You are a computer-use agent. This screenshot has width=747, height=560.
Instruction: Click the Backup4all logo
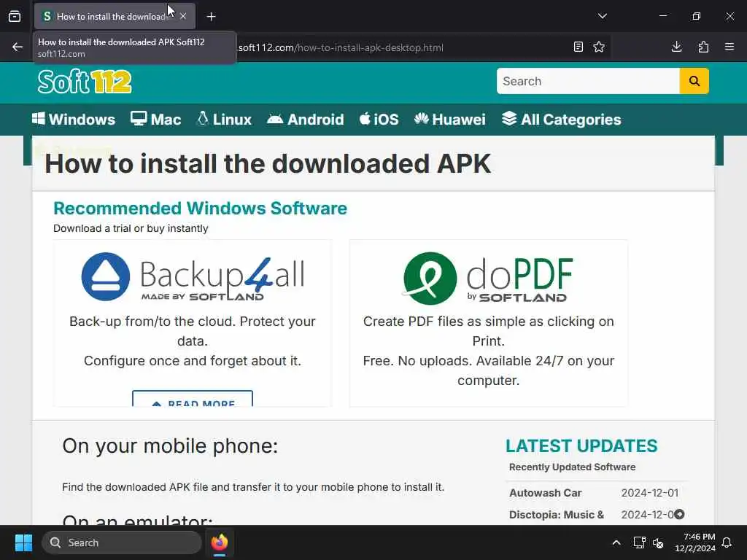click(193, 278)
